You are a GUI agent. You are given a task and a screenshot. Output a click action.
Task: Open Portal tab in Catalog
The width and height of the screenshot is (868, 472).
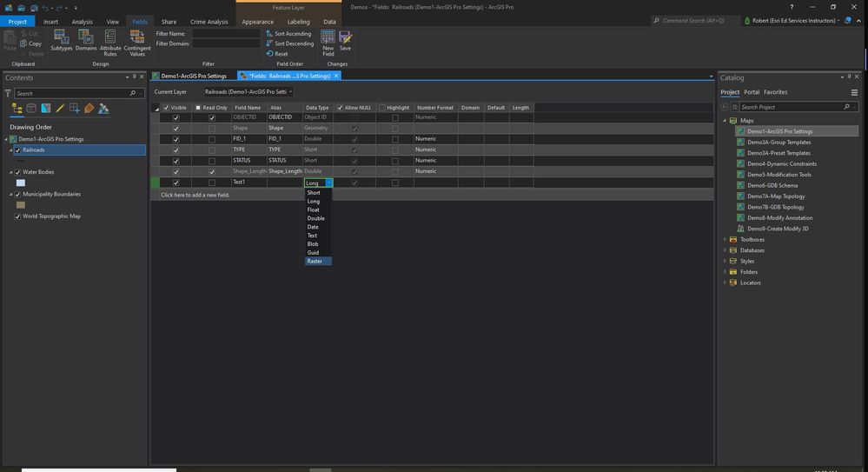[x=752, y=92]
